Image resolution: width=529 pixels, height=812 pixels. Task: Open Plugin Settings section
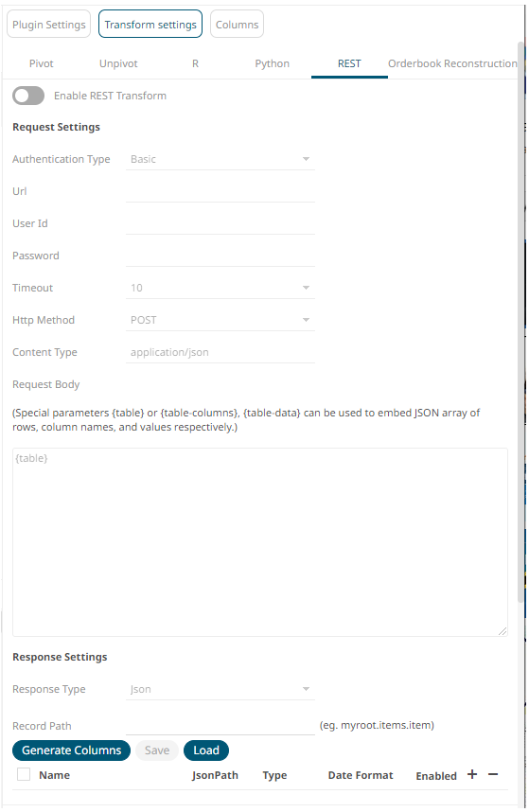point(48,25)
